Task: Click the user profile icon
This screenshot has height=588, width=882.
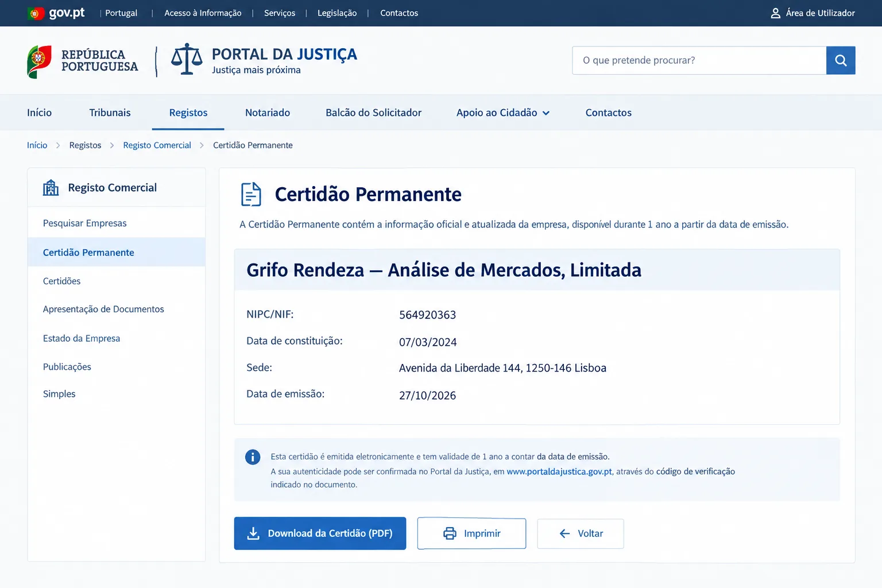Action: (x=775, y=13)
